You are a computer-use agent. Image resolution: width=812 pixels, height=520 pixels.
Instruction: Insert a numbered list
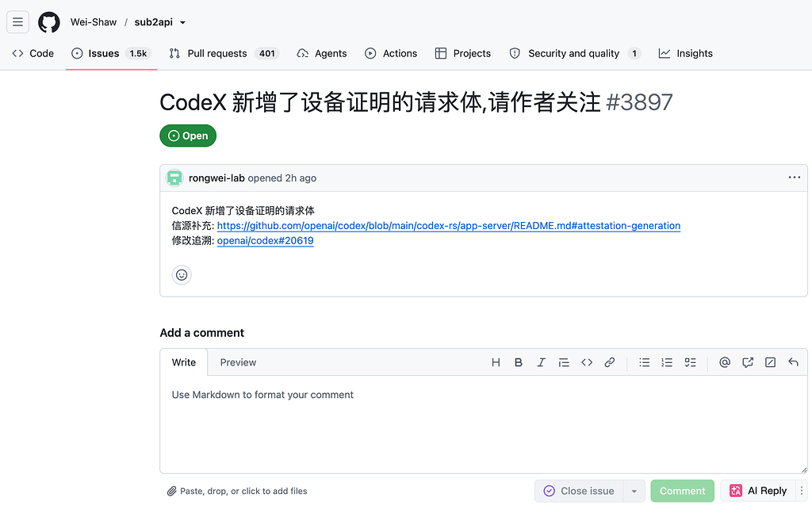[667, 362]
